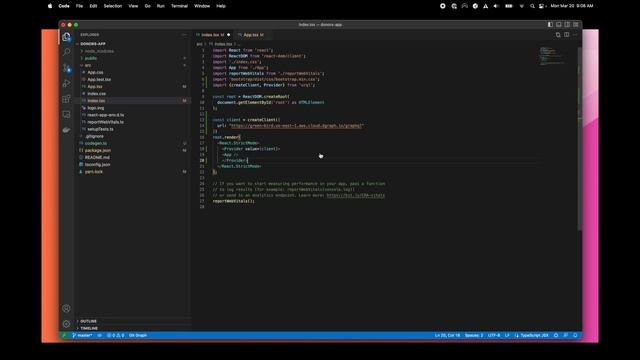Open the Manage gear icon in activity bar
Viewport: 640px width, 360px height.
66,324
